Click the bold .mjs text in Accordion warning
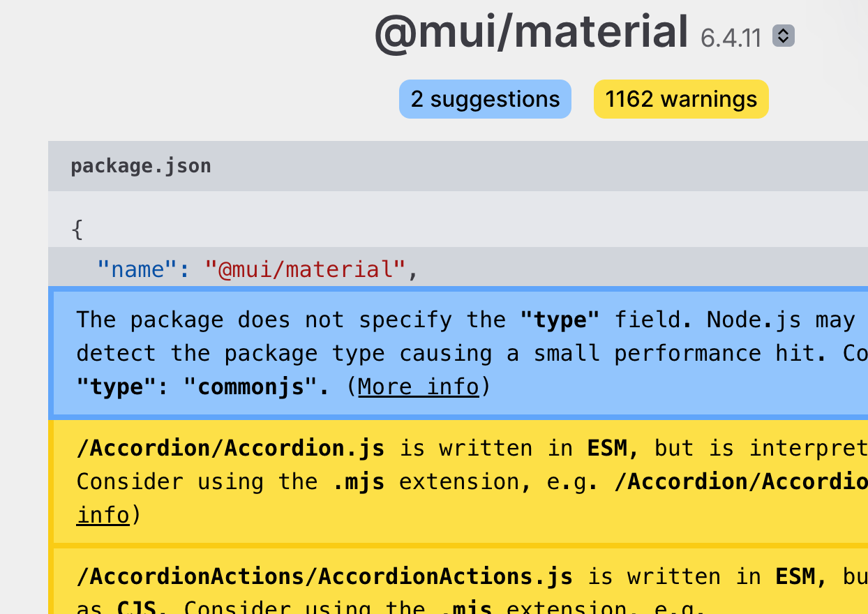The image size is (868, 614). (x=359, y=481)
